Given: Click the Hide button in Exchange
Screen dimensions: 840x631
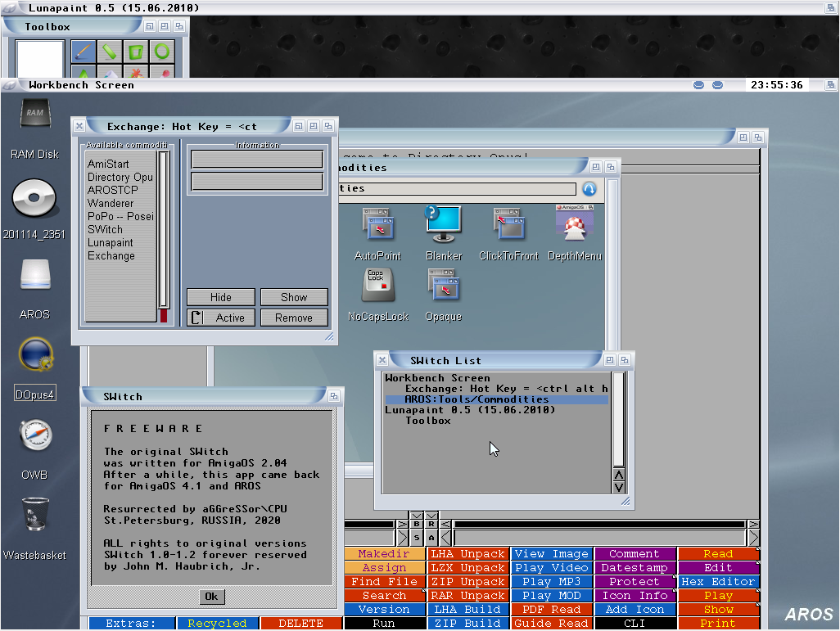Looking at the screenshot, I should pyautogui.click(x=221, y=297).
